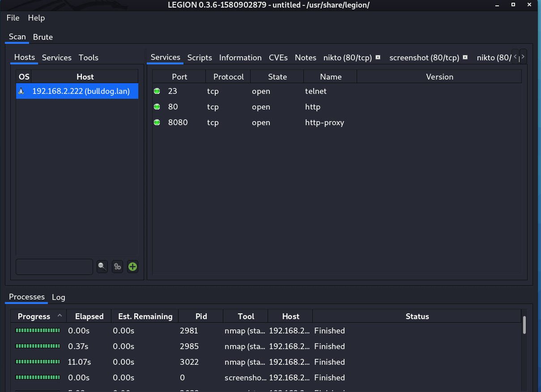
Task: Close the first nikto (80/tcp) tab
Action: click(x=378, y=58)
